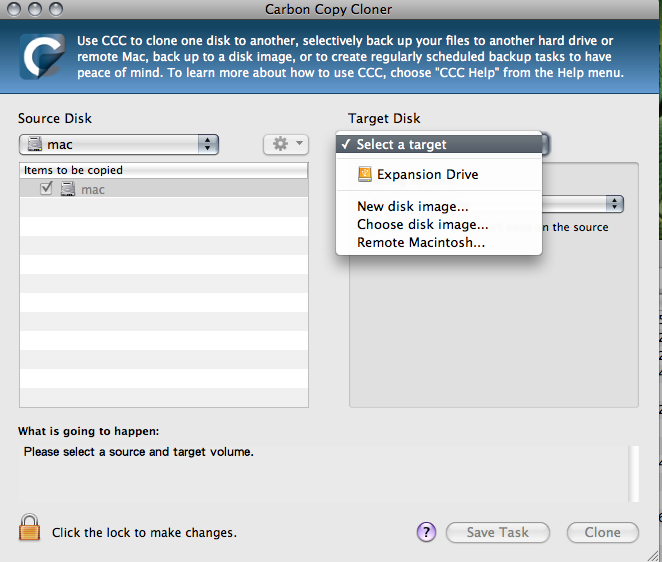The width and height of the screenshot is (662, 562).
Task: Click the window resize grip corner
Action: (x=653, y=555)
